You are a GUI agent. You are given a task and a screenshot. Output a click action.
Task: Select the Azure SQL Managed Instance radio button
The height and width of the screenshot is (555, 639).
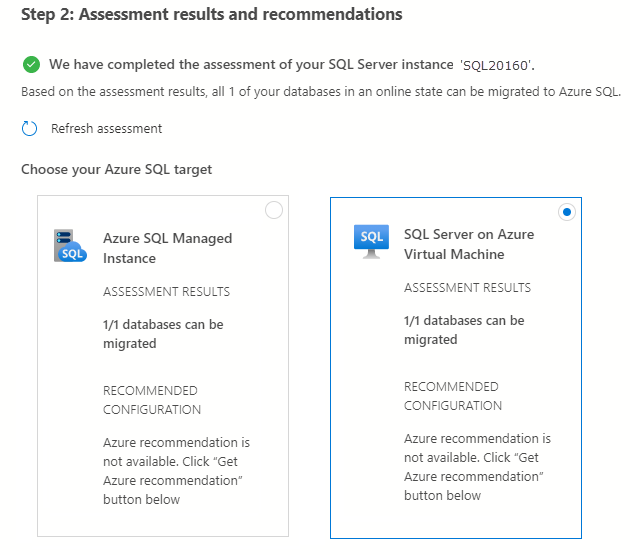(x=274, y=210)
